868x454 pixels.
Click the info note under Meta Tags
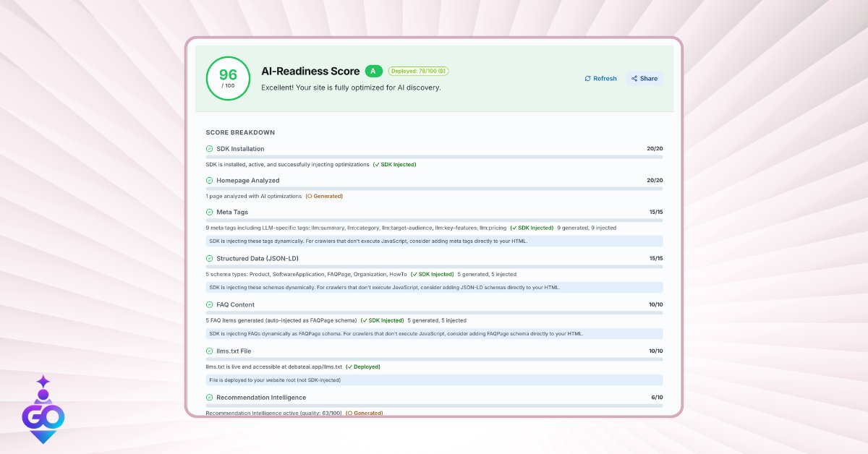pyautogui.click(x=434, y=241)
